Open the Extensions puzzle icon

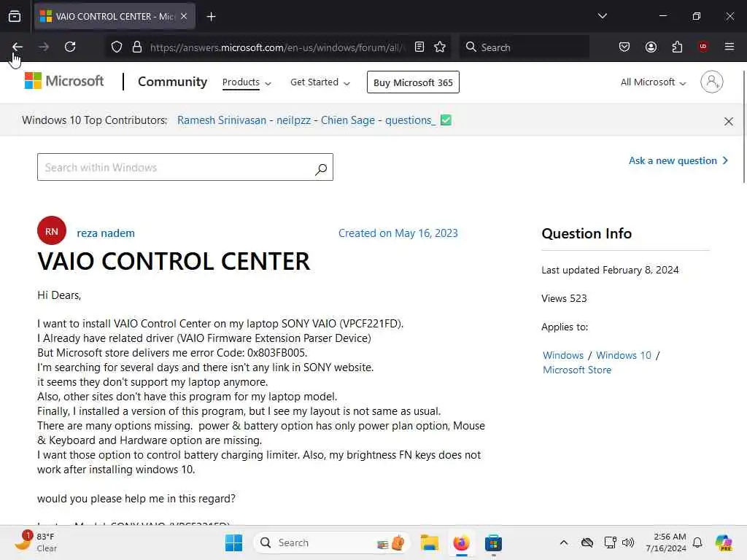coord(677,47)
